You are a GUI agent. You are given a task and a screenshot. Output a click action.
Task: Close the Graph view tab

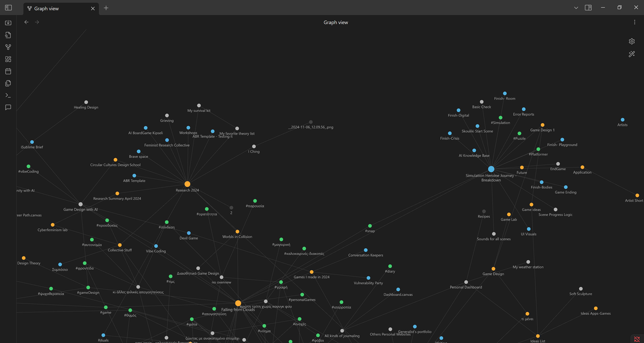click(93, 8)
